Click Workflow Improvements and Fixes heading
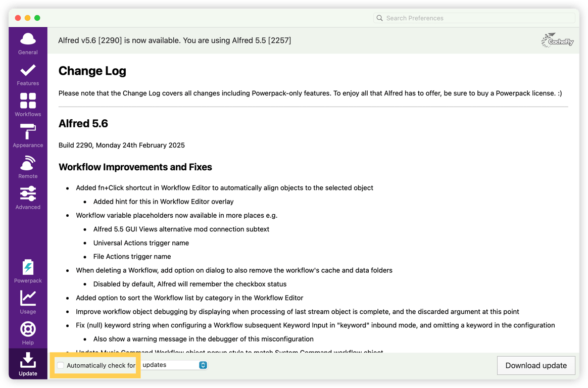Screen dimensions: 588x388 pos(135,167)
